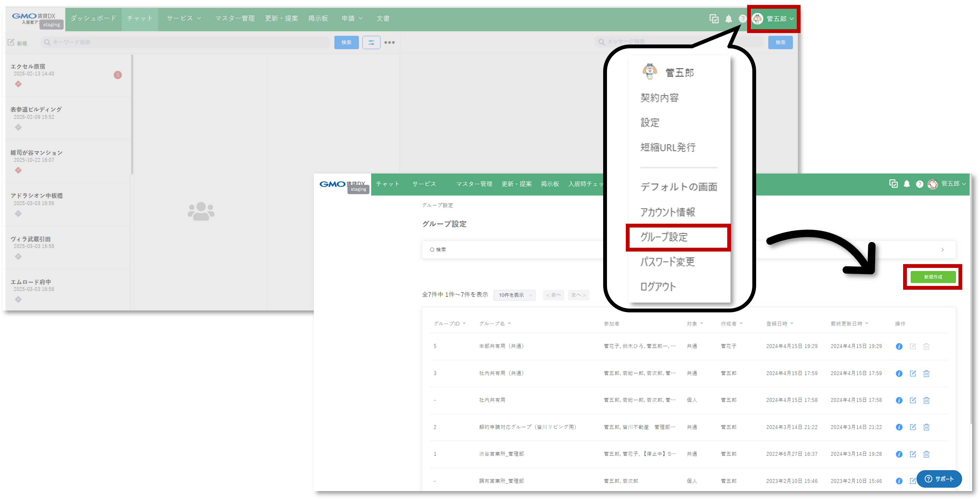Screen dimensions: 980x499
Task: Open the notification bell icon
Action: point(729,18)
